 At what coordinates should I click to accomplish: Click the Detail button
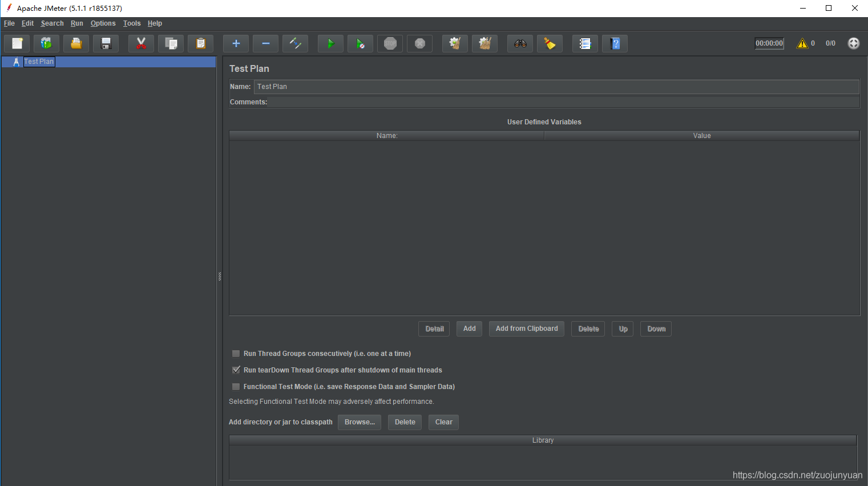click(434, 329)
